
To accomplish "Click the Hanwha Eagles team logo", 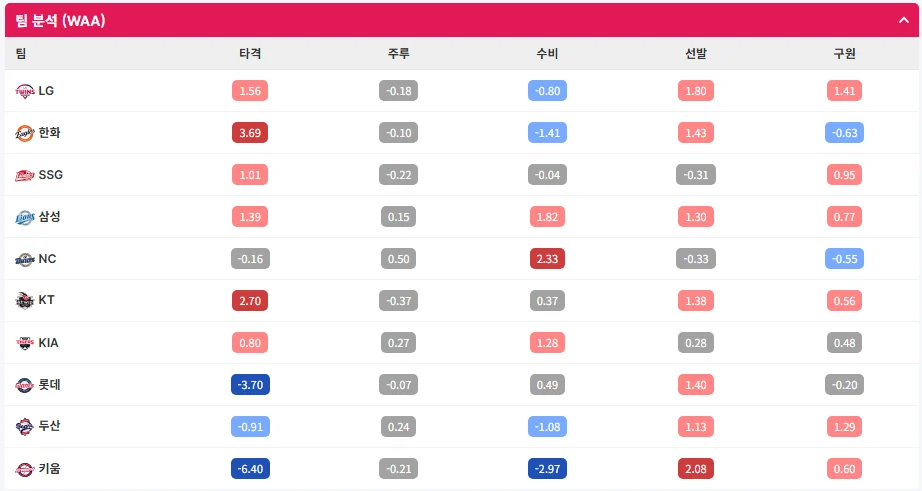I will tap(25, 133).
